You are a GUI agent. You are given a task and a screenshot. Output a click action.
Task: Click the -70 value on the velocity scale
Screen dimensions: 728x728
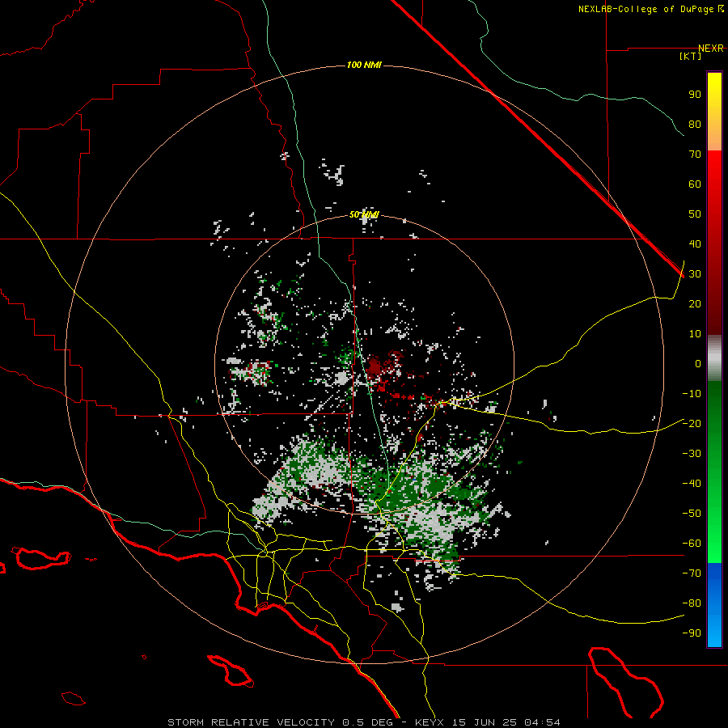(692, 574)
